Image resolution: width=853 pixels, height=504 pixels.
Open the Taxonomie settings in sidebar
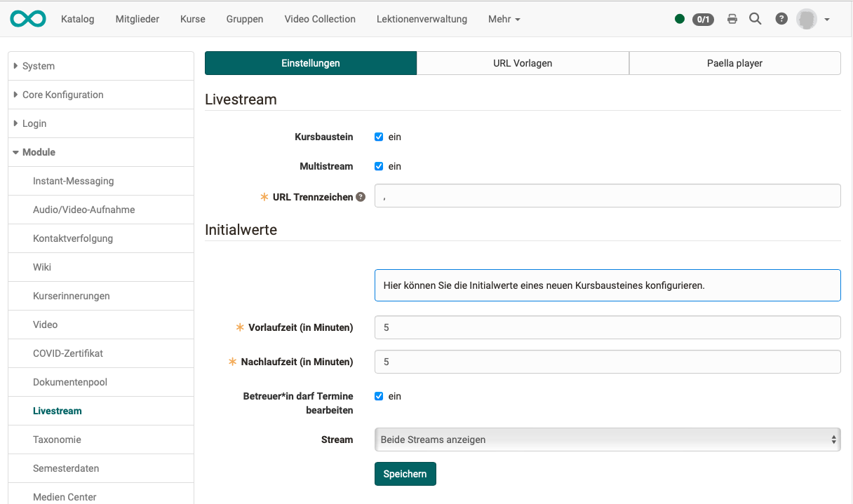point(56,440)
